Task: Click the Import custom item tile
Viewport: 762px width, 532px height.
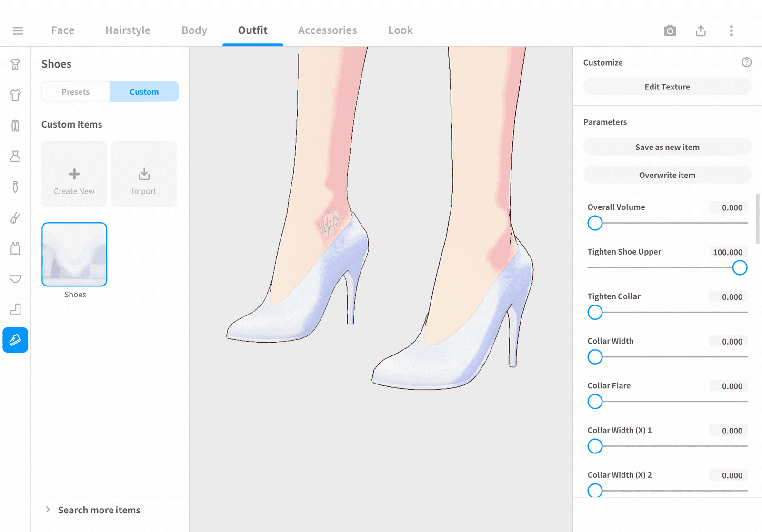Action: 144,174
